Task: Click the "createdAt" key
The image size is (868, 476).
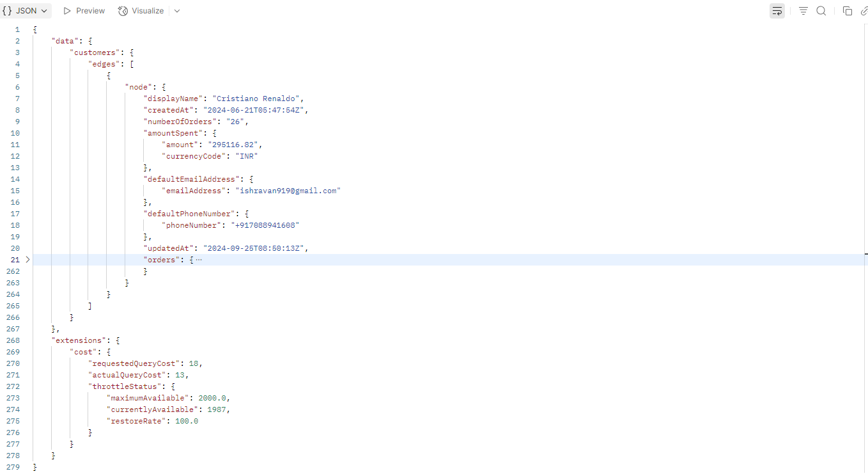Action: (169, 110)
